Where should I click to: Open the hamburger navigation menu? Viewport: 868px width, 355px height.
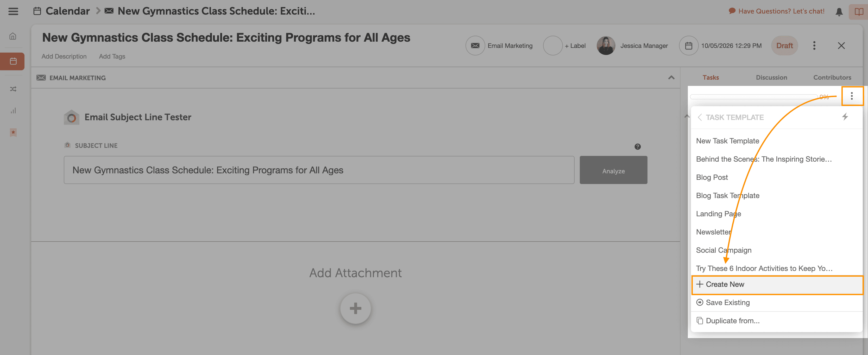pyautogui.click(x=13, y=11)
